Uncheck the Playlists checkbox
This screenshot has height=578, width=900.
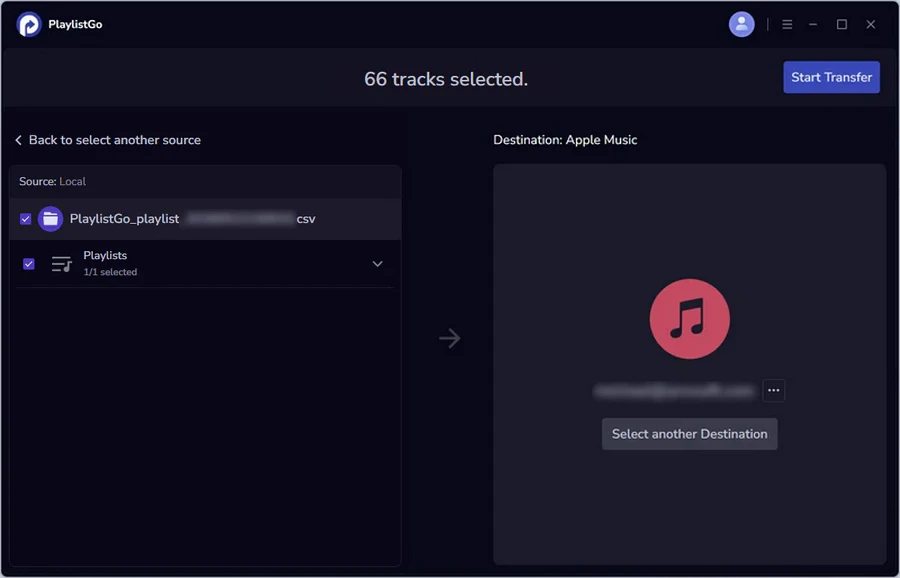(x=29, y=263)
